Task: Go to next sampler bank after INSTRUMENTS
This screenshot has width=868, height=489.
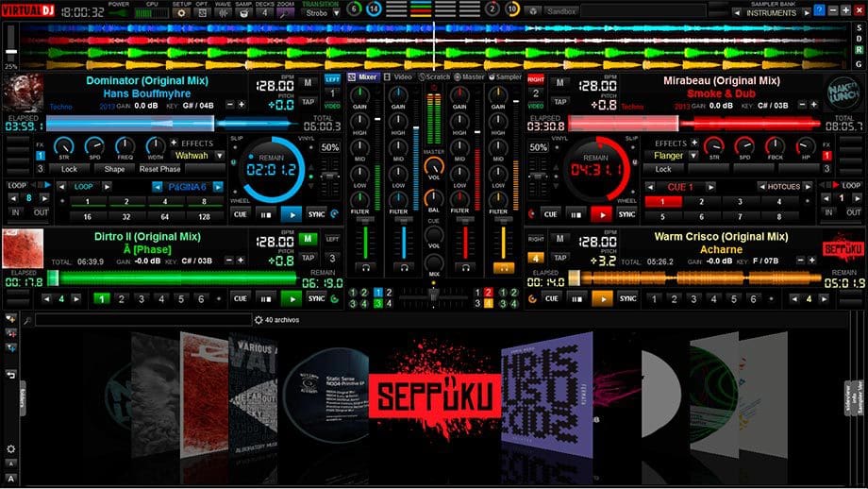Action: coord(807,12)
